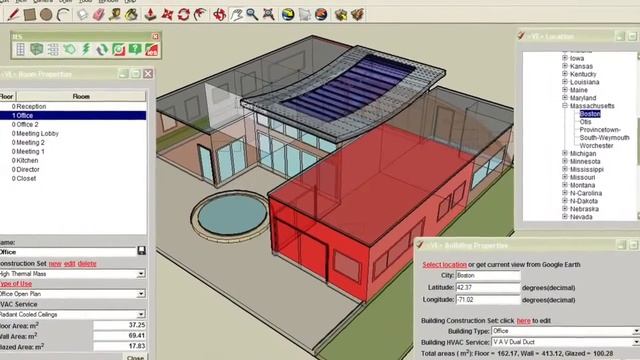This screenshot has width=640, height=360.
Task: Click the City input field
Action: click(488, 276)
